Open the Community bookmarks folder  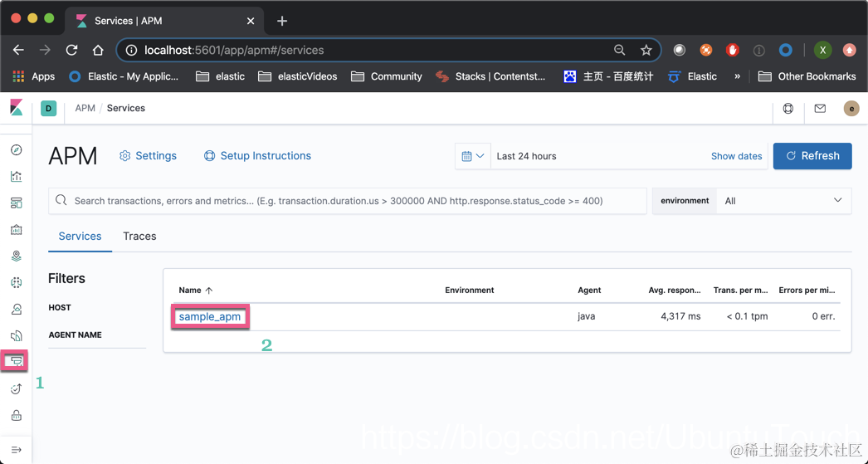coord(387,76)
